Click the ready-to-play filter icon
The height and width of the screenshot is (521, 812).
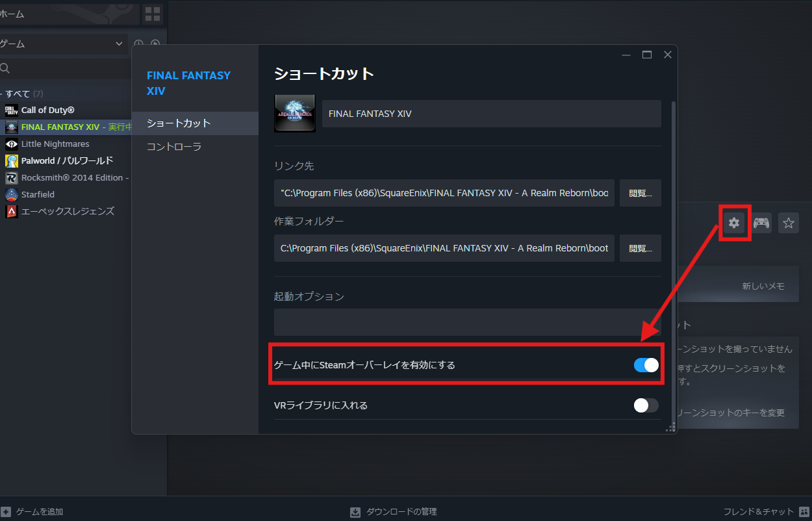click(x=155, y=44)
